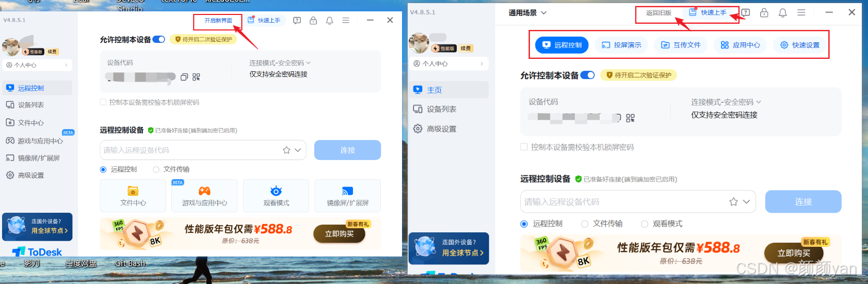Switch to 互传文件 tab in right window
The height and width of the screenshot is (284, 868).
point(681,45)
